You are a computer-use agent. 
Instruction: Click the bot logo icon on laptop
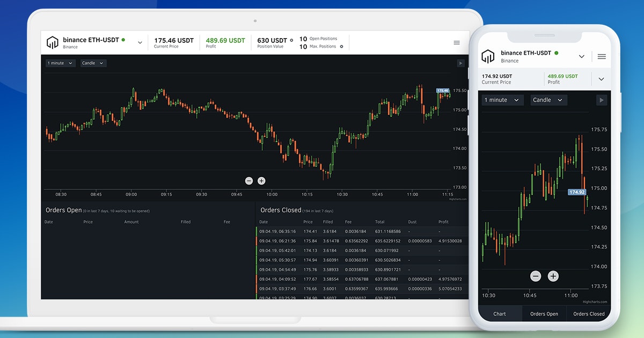click(x=52, y=42)
